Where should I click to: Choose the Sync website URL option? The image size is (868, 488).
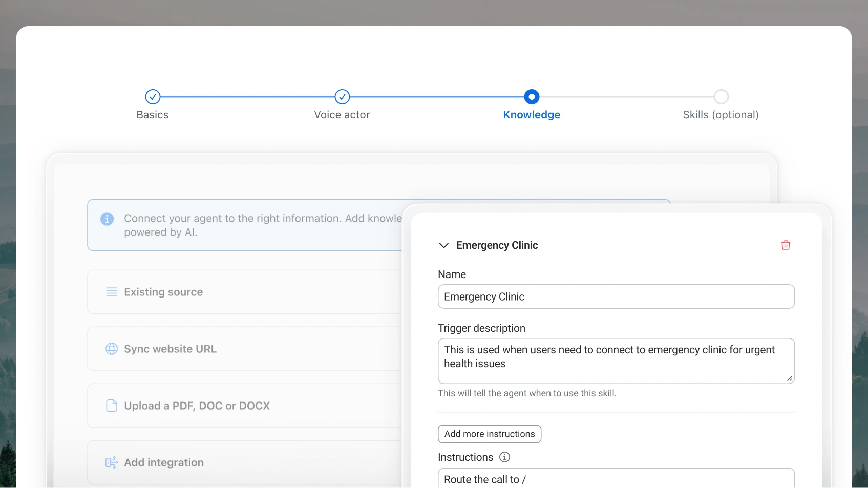tap(245, 349)
